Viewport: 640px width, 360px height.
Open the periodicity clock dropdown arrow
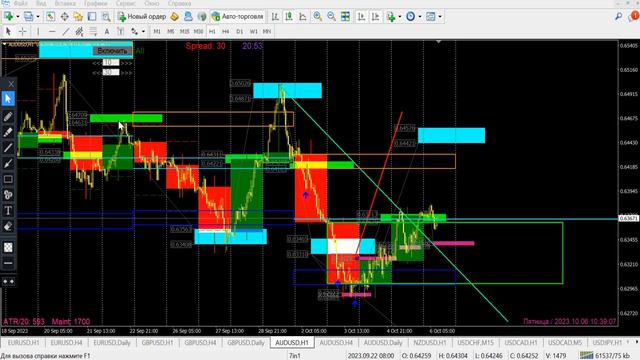point(420,17)
